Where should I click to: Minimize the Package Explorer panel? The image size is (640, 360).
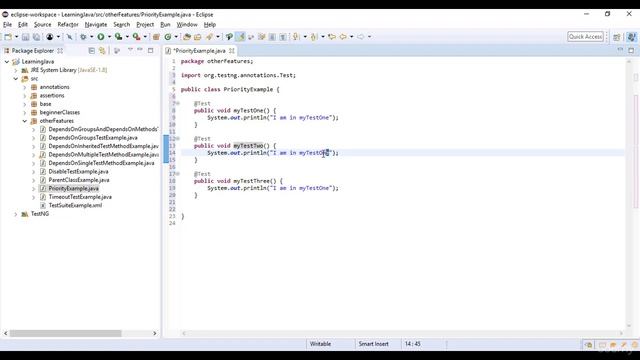pyautogui.click(x=140, y=50)
